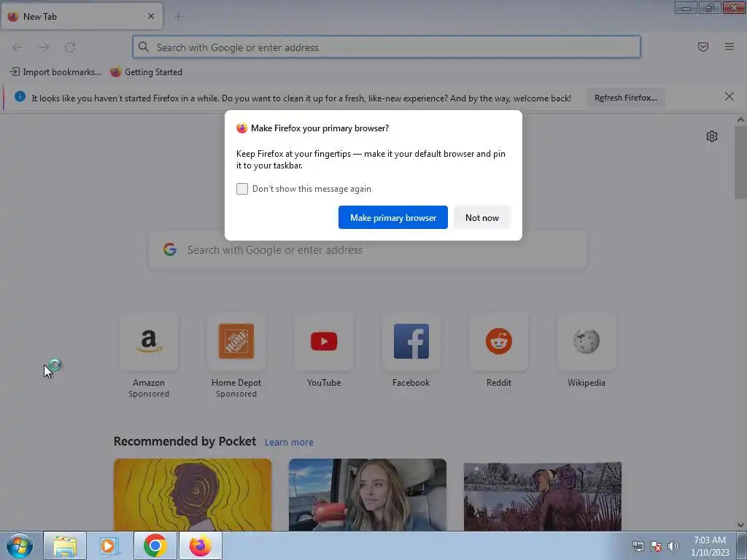Click the Google logo in search box

[170, 249]
